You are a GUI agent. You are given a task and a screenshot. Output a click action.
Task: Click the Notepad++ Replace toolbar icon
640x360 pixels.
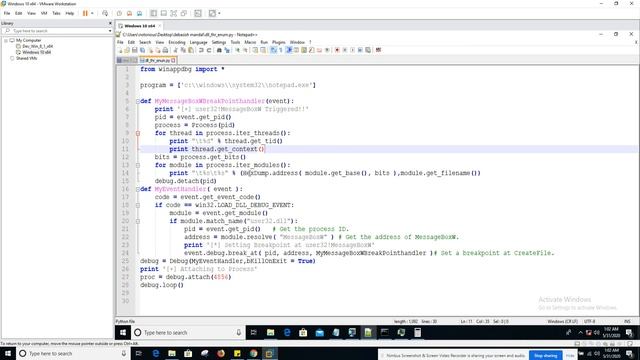227,50
